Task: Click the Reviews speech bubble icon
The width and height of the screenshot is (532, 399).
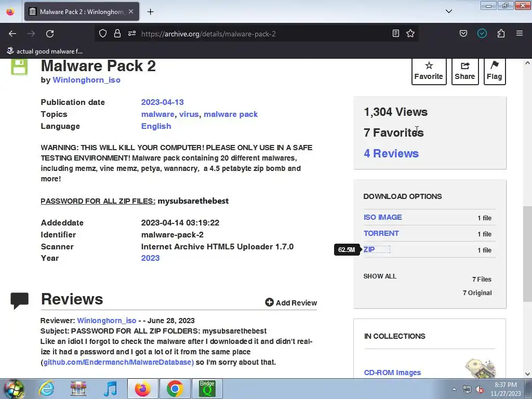Action: [19, 301]
